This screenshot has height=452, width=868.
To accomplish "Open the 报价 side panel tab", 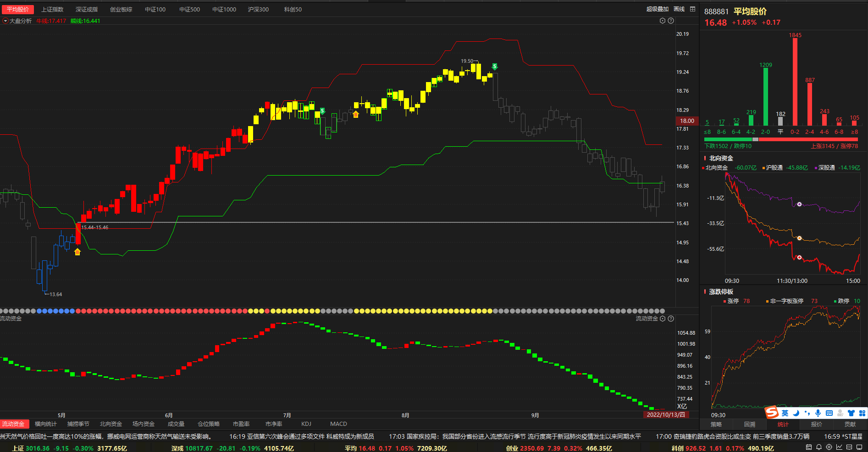I will (817, 424).
